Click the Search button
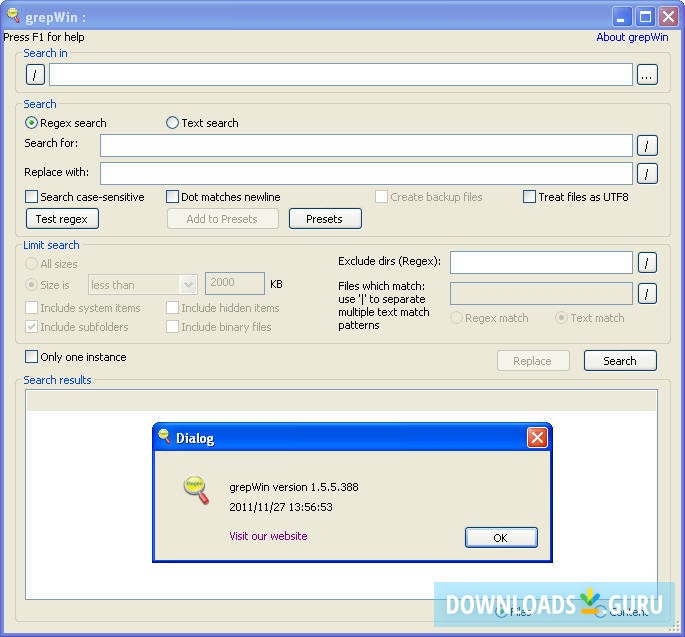This screenshot has height=637, width=685. [620, 361]
